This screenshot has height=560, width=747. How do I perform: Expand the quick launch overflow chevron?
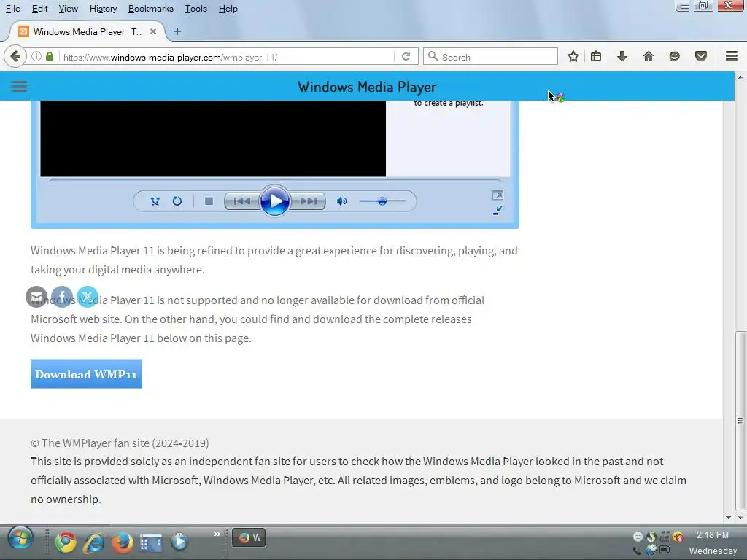217,534
